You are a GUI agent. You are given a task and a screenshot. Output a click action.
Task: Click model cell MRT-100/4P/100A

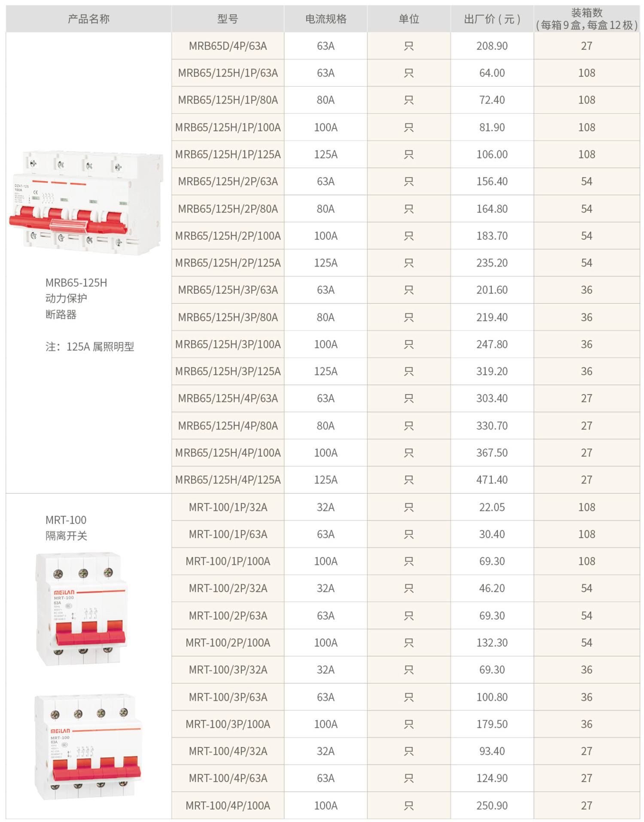228,806
